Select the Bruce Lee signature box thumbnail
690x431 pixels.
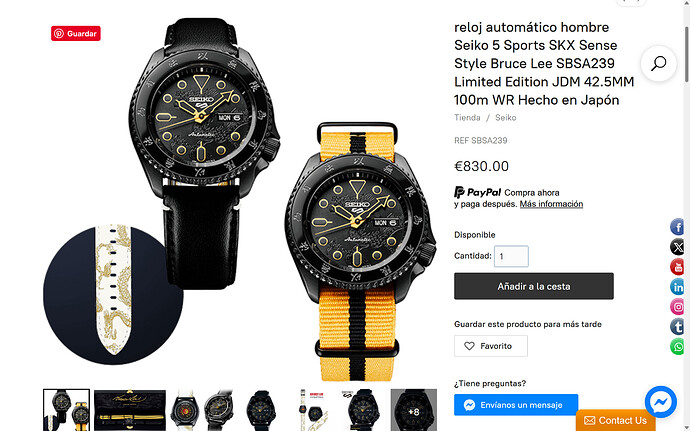(x=130, y=410)
